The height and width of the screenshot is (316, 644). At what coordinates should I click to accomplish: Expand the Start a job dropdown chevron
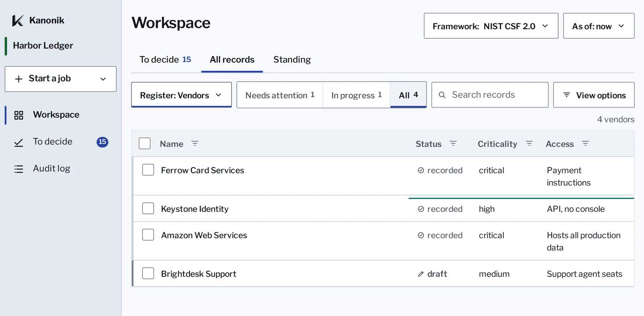[x=103, y=79]
